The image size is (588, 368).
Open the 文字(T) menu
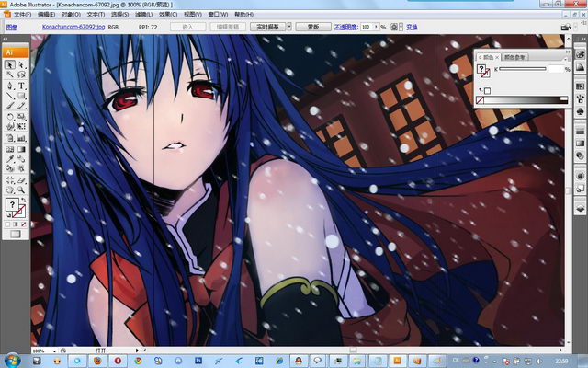tap(96, 15)
